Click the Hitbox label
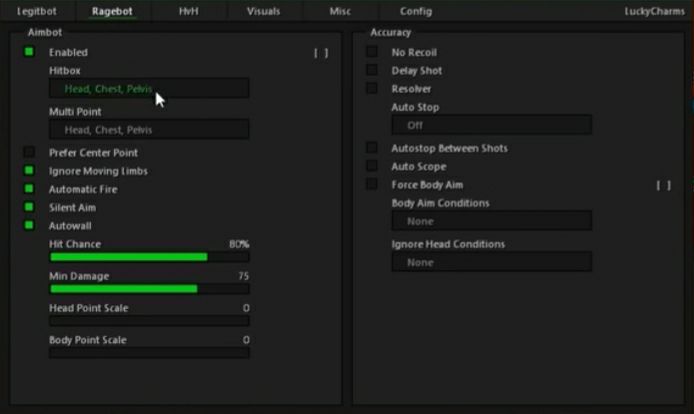The image size is (694, 414). pos(65,70)
